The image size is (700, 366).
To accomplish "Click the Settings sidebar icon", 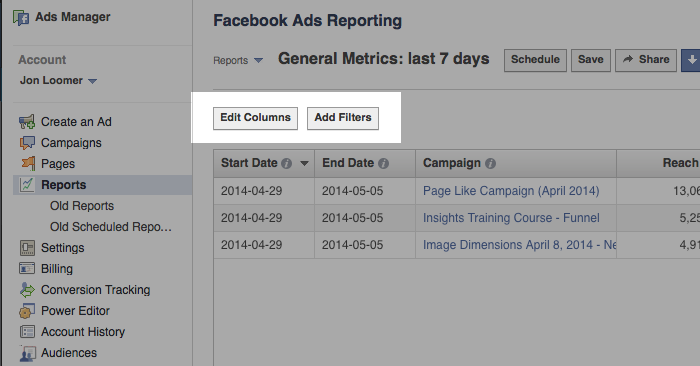I will coord(27,248).
